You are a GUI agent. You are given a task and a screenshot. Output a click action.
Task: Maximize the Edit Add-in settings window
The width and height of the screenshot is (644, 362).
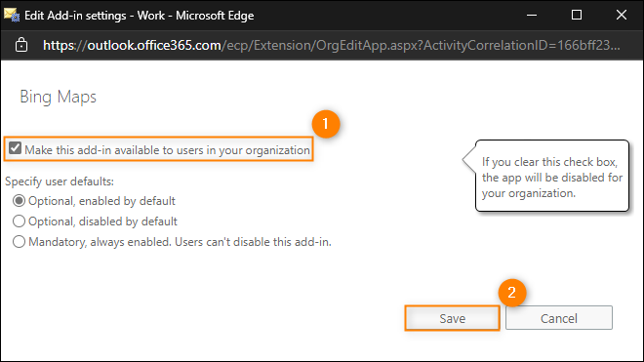pos(577,15)
